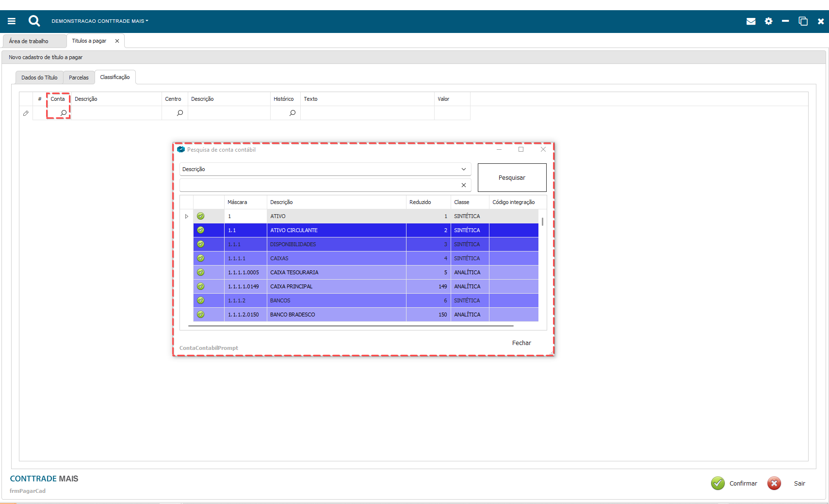This screenshot has height=504, width=829.
Task: Click the Pesquisar button
Action: (512, 178)
